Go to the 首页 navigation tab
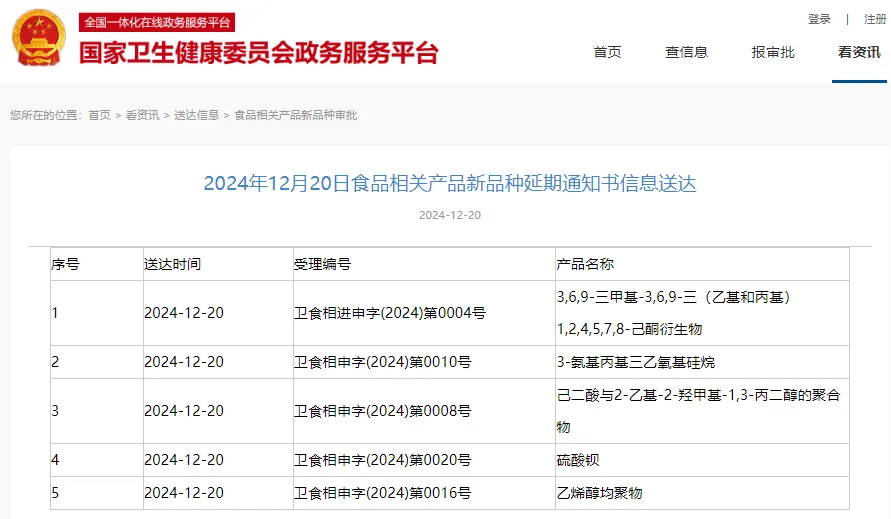This screenshot has width=891, height=519. coord(607,52)
